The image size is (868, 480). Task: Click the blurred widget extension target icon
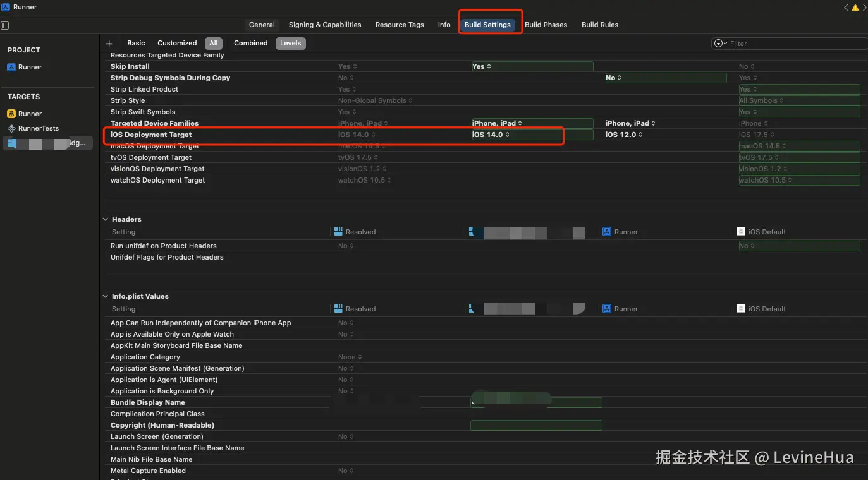coord(11,143)
